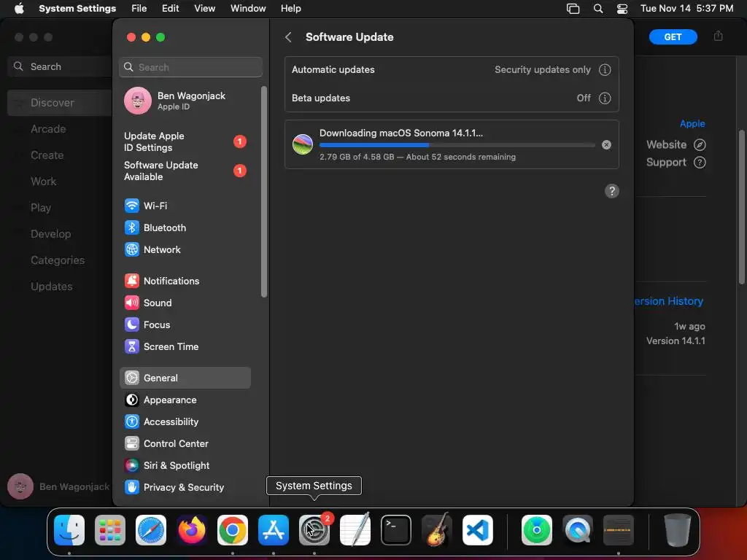Click Share icon in App Store
Screen dimensions: 747x560
point(718,36)
